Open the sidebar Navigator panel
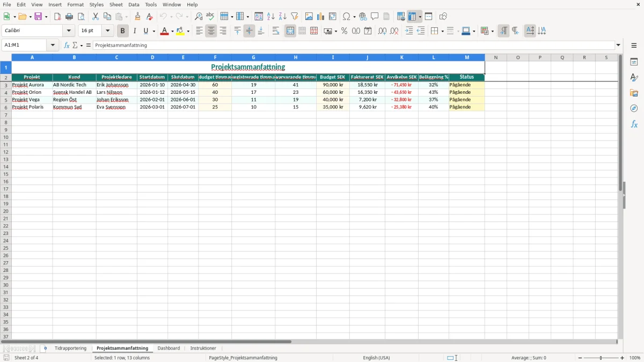644x362 pixels. click(634, 108)
